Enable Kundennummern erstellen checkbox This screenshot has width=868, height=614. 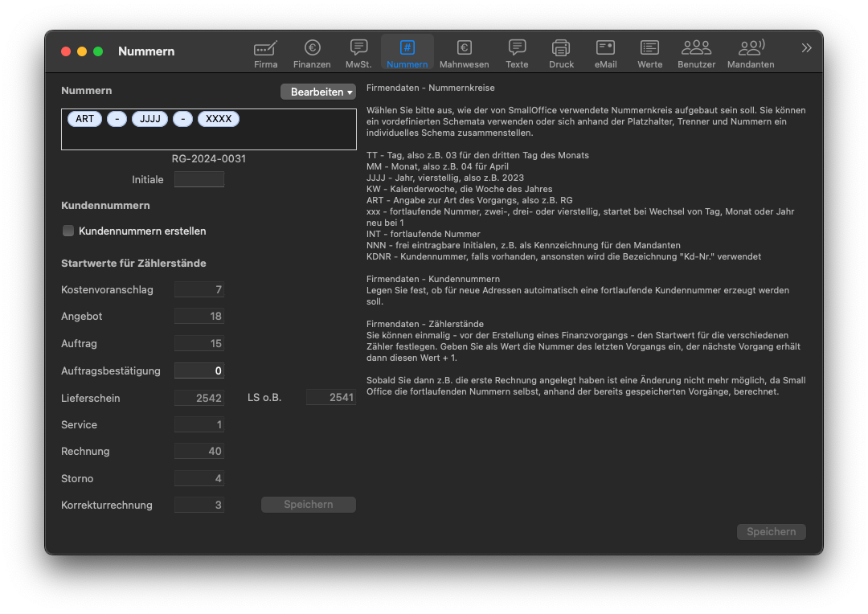68,231
